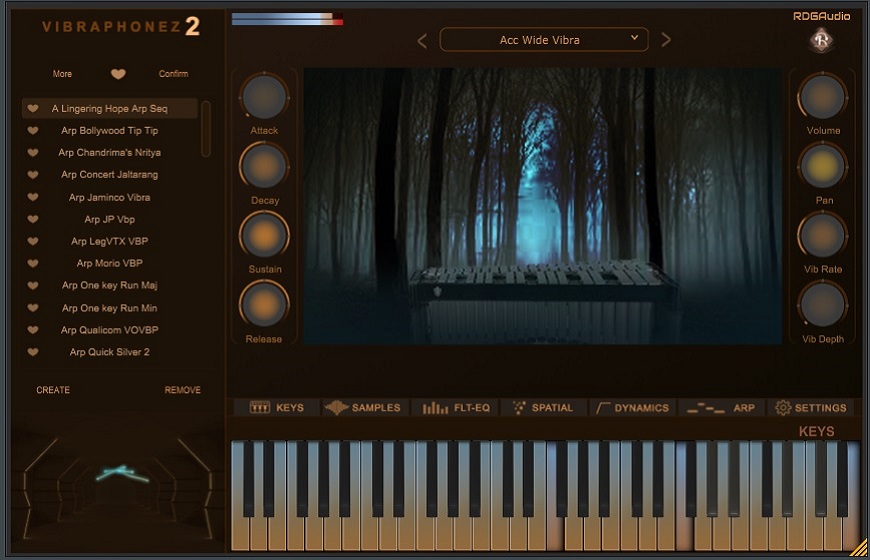Click the corner resize handle icon
The width and height of the screenshot is (870, 560).
coord(859,548)
